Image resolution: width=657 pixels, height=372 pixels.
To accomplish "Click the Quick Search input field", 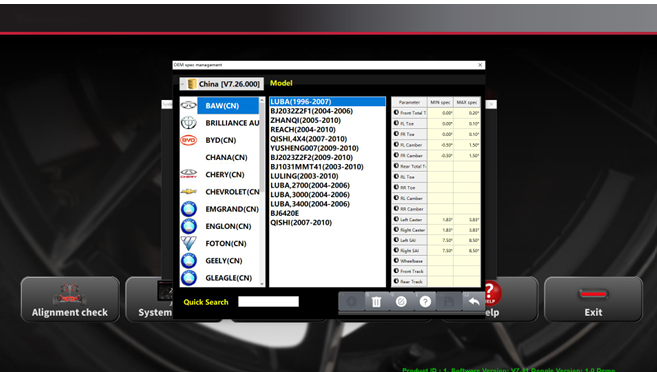I will (268, 302).
